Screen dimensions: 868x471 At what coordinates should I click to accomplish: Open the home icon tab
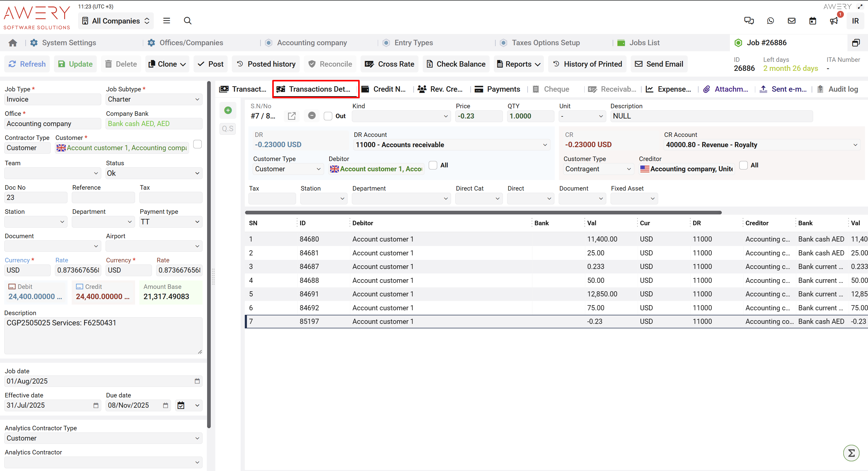[13, 43]
